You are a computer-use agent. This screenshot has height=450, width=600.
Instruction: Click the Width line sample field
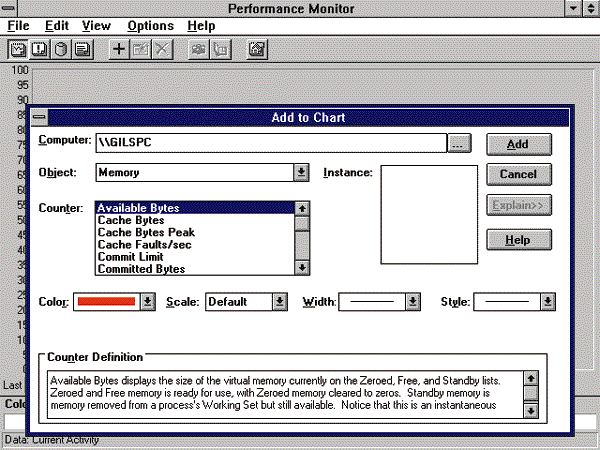[372, 302]
